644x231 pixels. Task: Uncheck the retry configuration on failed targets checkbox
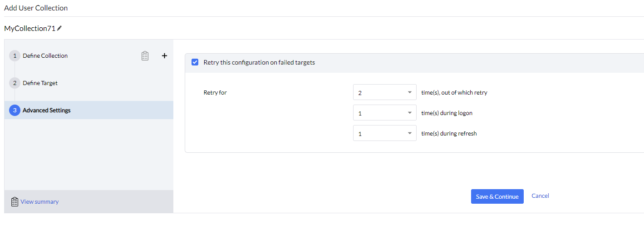195,62
